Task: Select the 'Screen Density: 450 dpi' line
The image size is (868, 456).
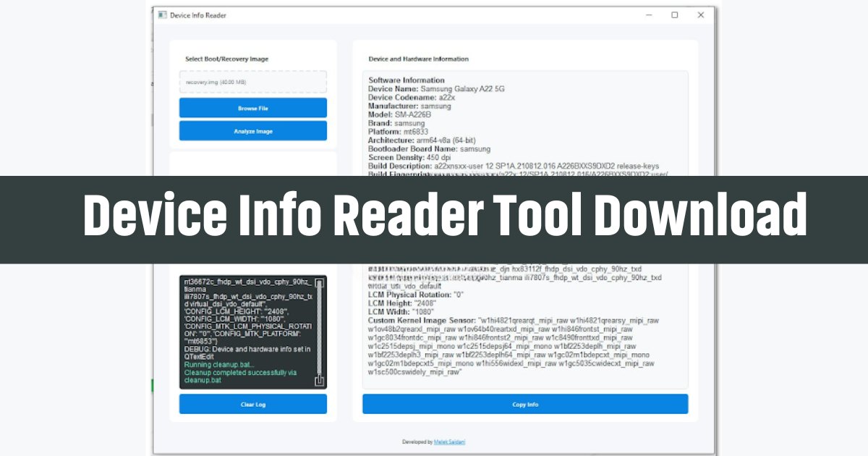Action: (x=410, y=158)
